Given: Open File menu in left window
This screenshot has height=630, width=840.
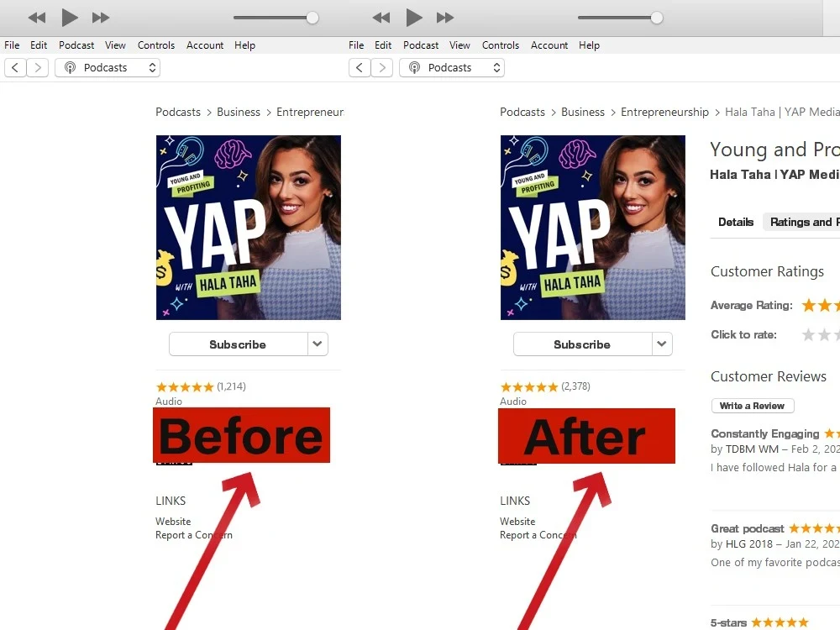Looking at the screenshot, I should tap(12, 45).
